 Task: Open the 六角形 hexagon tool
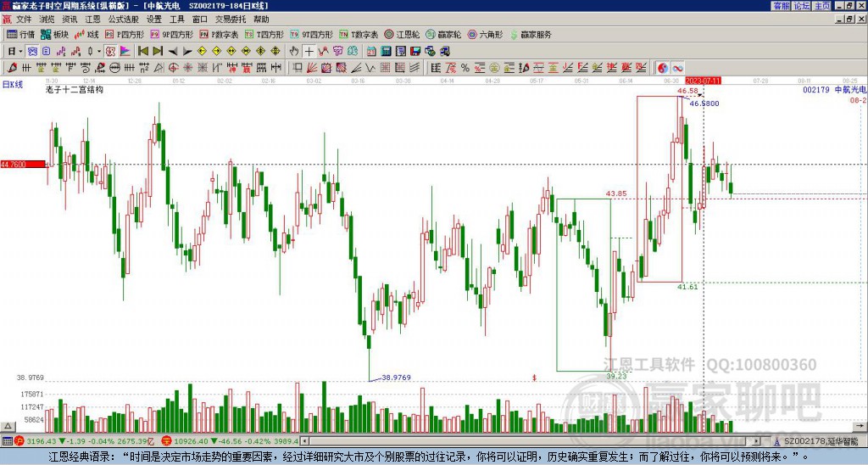(485, 34)
